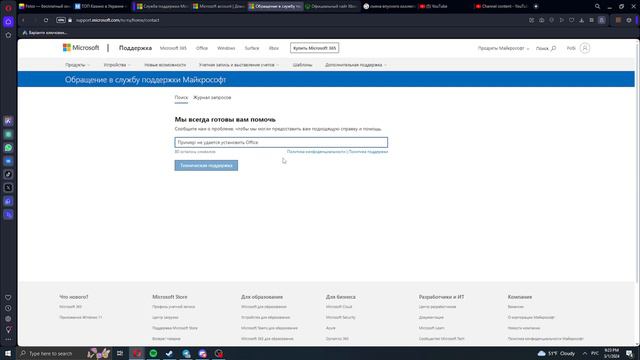Switch to the Xbox official site tab
This screenshot has height=360, width=640.
pos(331,6)
